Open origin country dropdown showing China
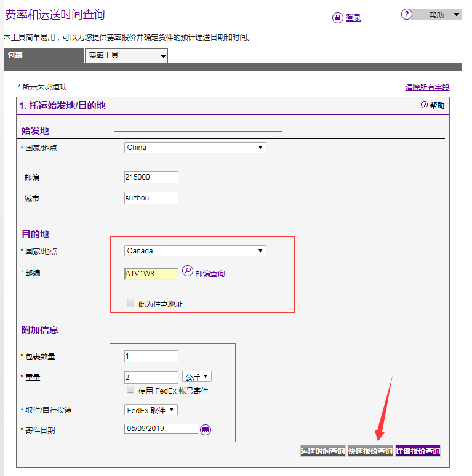472x476 pixels. [195, 148]
